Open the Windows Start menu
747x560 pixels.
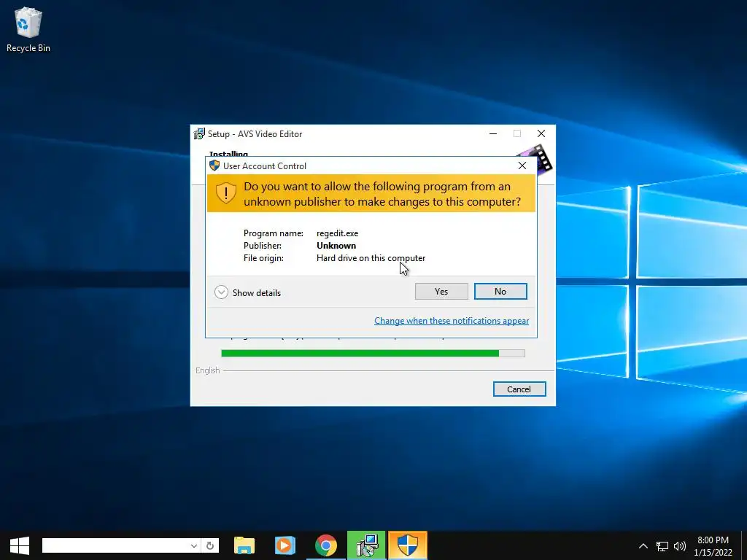[x=20, y=545]
